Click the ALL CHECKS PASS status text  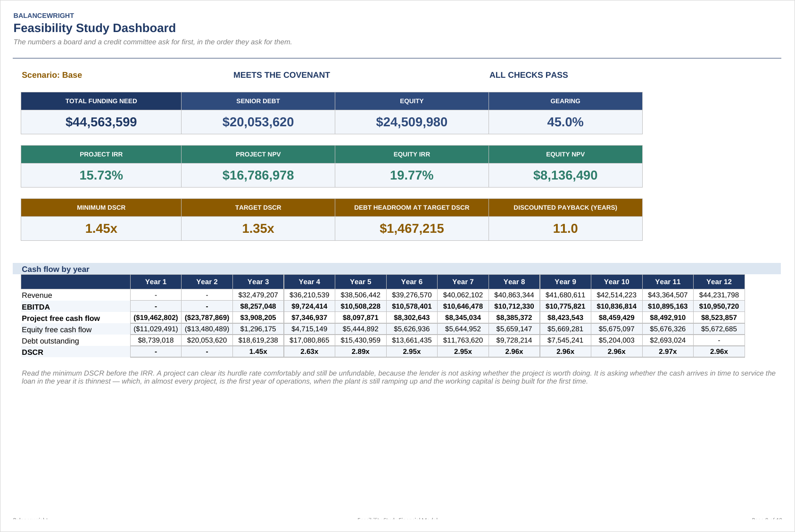point(529,75)
